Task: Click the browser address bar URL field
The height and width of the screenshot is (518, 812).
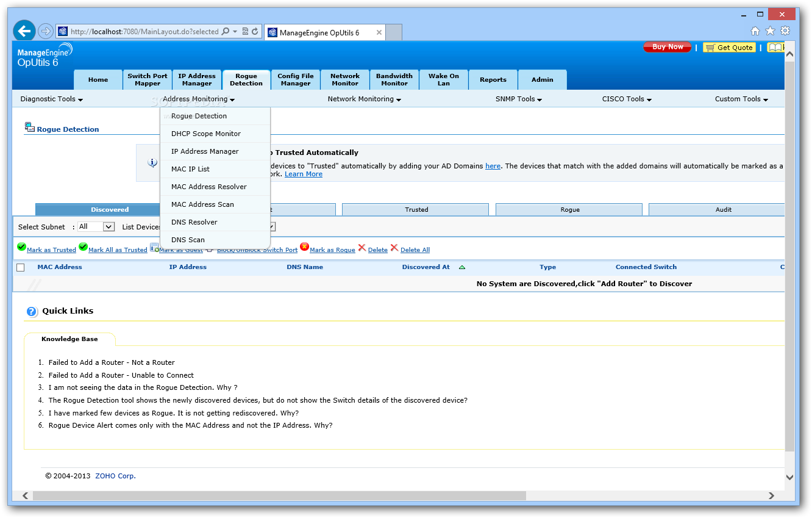Action: pyautogui.click(x=144, y=32)
